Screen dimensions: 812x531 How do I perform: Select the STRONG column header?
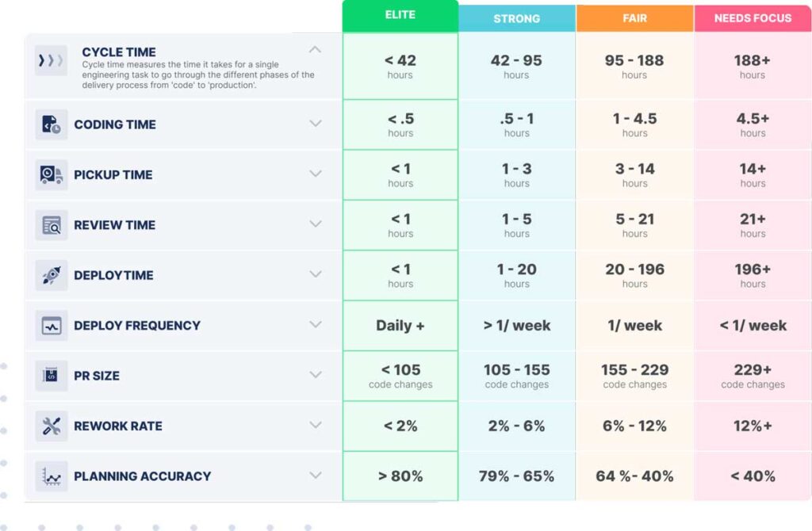(x=517, y=18)
